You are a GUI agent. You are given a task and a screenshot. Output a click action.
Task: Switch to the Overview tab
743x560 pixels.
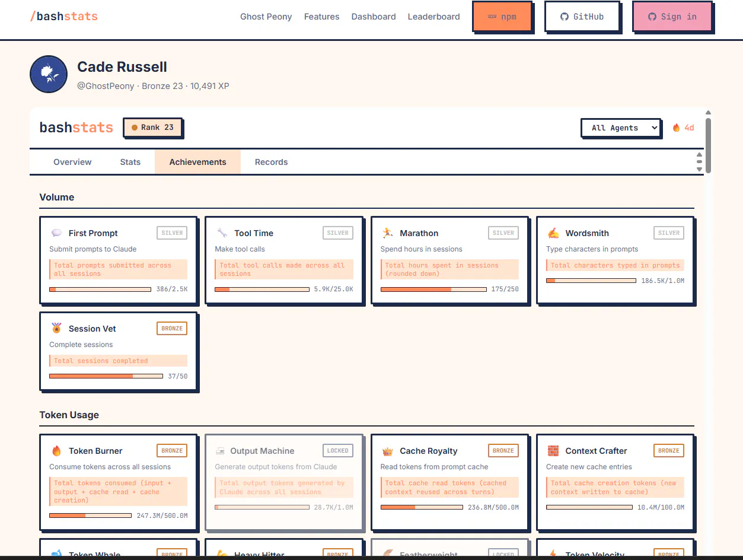(x=72, y=162)
